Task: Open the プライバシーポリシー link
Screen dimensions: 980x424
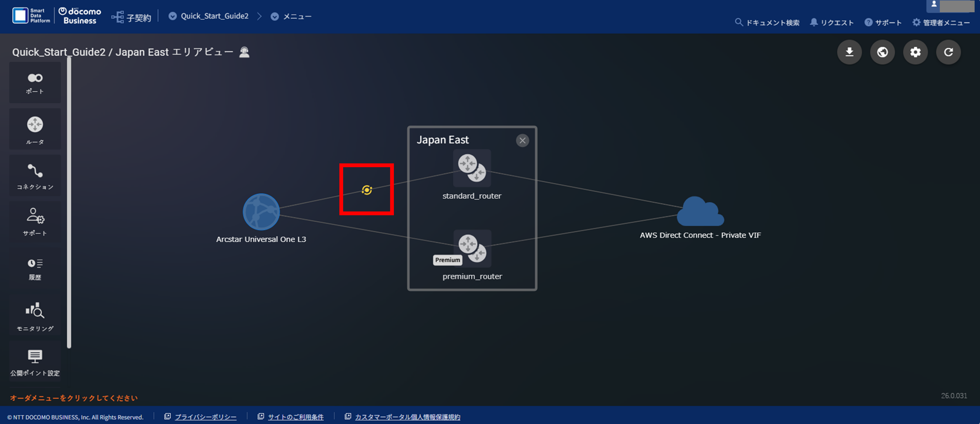Action: pos(205,417)
